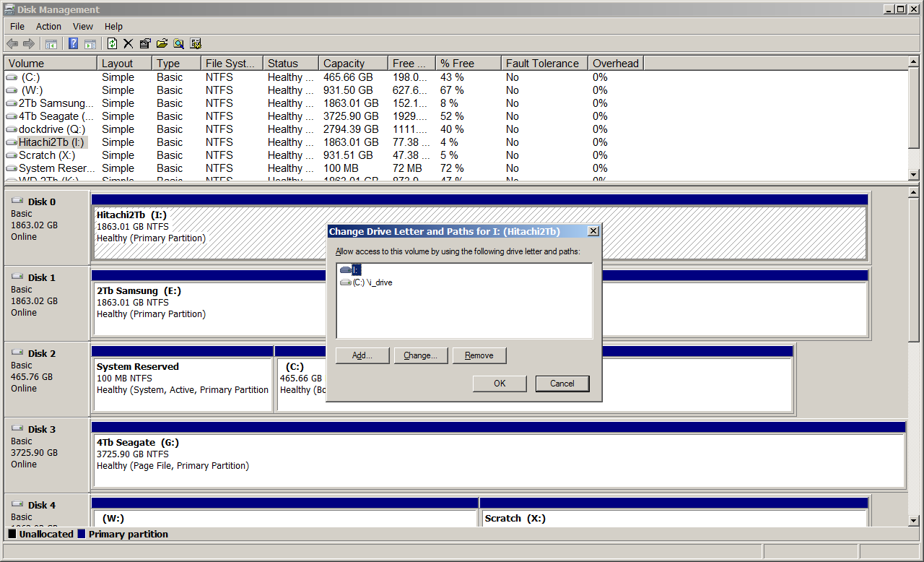Click the drive icon for (C:) volume row
This screenshot has height=562, width=924.
point(12,77)
